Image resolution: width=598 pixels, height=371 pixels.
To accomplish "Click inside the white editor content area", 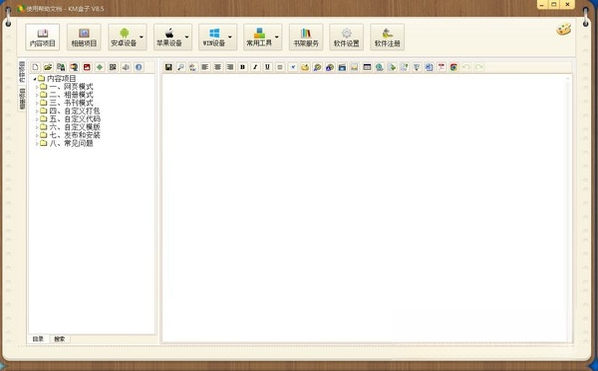I will 364,208.
